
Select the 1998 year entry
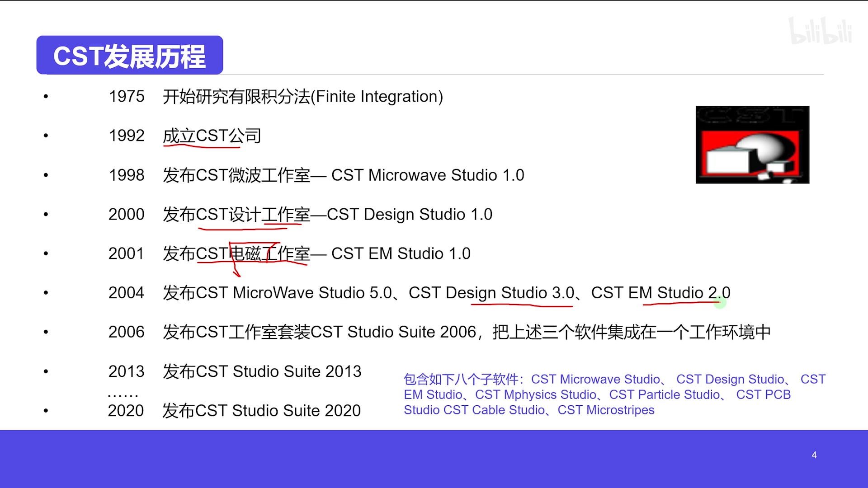tap(127, 175)
